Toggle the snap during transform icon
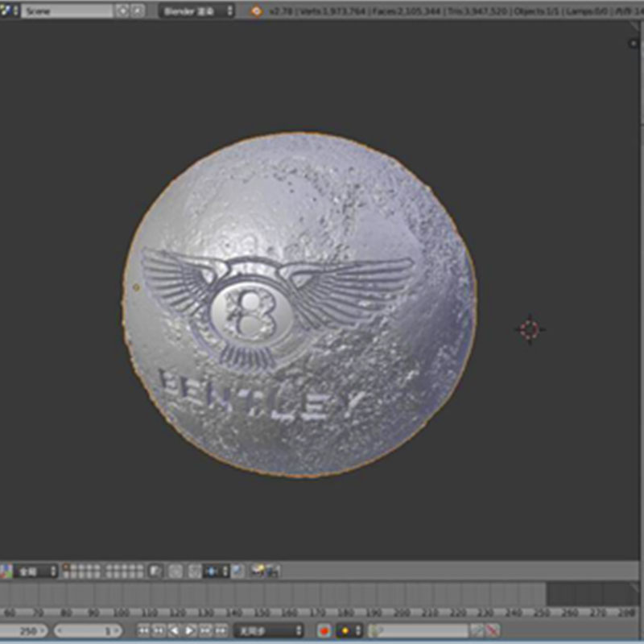This screenshot has height=644, width=644. pos(195,572)
